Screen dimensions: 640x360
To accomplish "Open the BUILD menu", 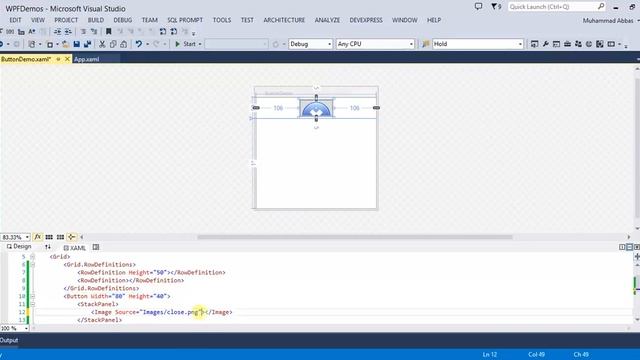I will tap(96, 20).
